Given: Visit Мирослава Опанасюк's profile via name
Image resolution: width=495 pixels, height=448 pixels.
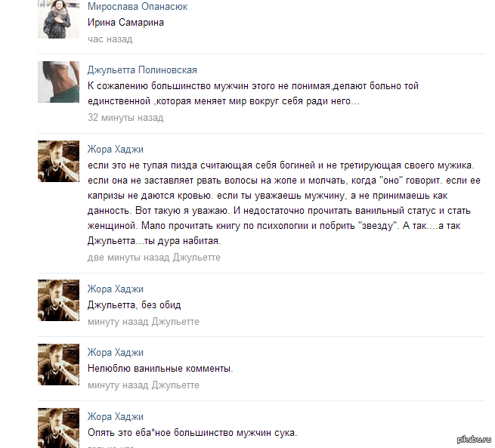Looking at the screenshot, I should click(x=138, y=7).
